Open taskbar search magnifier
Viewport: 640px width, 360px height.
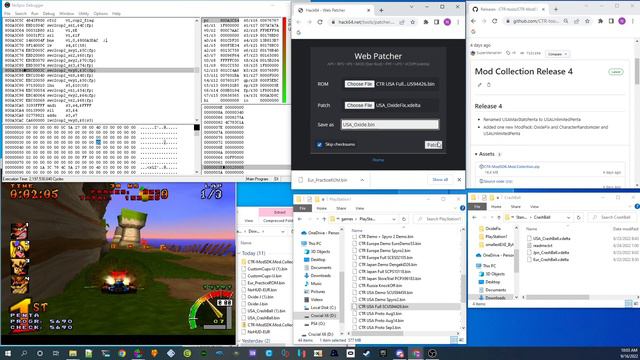tap(24, 353)
